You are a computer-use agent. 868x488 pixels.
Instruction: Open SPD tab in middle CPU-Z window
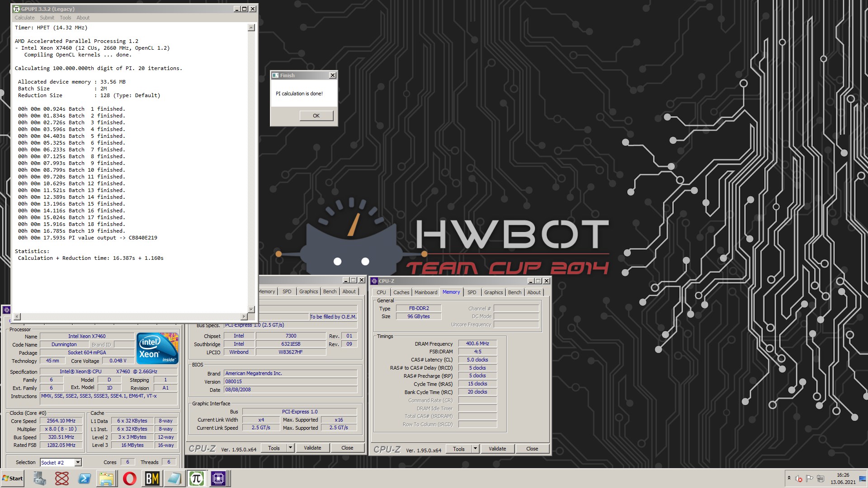coord(287,291)
